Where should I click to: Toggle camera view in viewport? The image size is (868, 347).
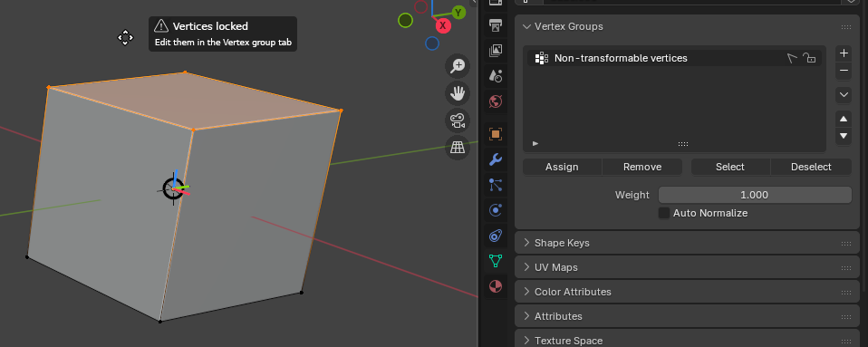point(458,120)
